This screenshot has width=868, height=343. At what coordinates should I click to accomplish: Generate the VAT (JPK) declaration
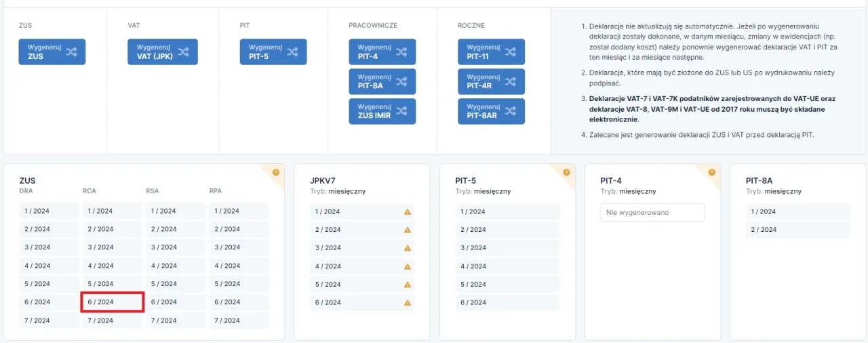click(x=163, y=52)
